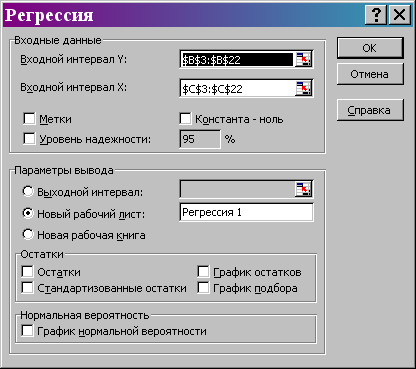Enable the Метки checkbox
Viewport: 416px width, 369px height.
29,119
